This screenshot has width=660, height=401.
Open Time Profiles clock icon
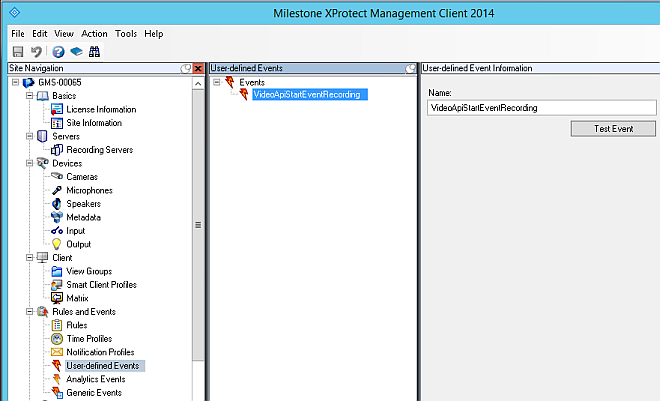[57, 339]
